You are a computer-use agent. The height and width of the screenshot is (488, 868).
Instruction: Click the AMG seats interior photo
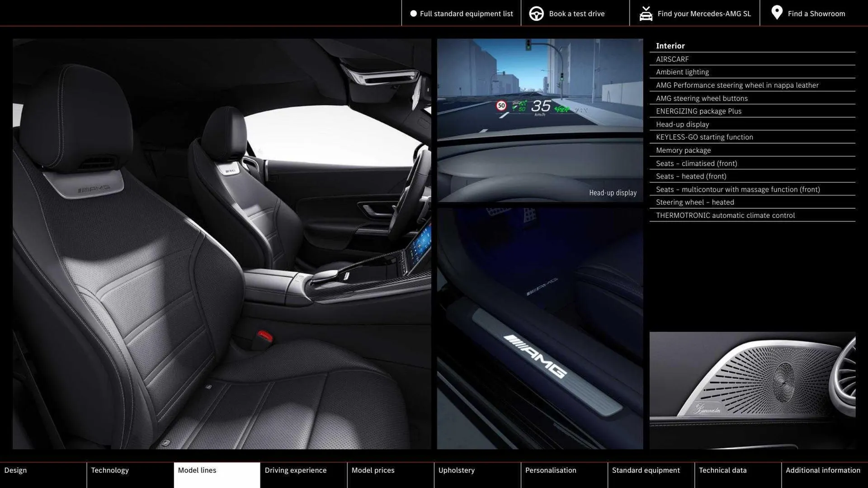222,244
